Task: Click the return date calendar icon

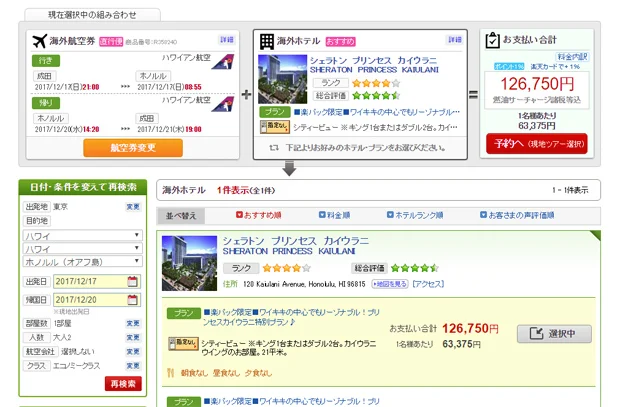Action: pyautogui.click(x=132, y=299)
